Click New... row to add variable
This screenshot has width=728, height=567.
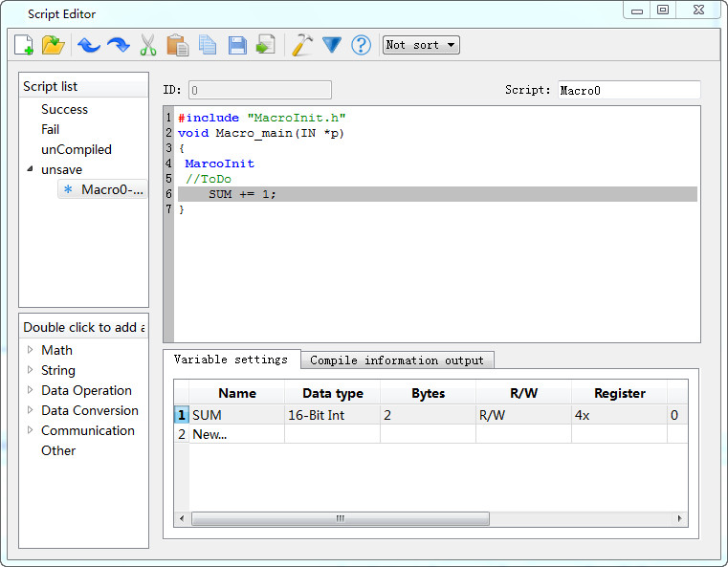click(210, 434)
